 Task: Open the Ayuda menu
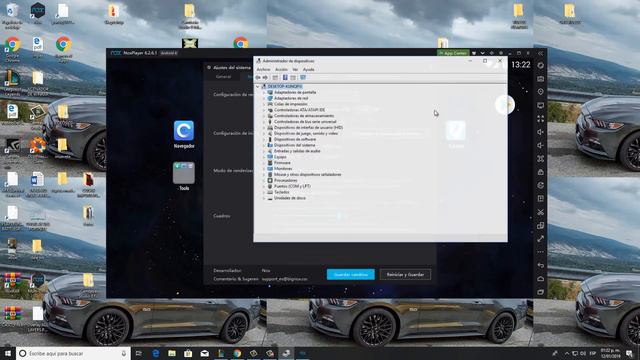coord(309,69)
